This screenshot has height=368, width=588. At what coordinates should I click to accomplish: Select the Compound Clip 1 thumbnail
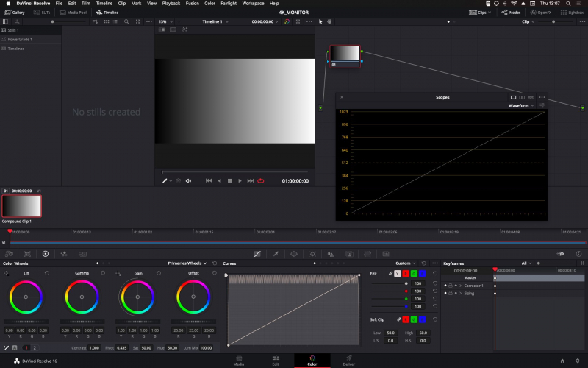(x=21, y=205)
